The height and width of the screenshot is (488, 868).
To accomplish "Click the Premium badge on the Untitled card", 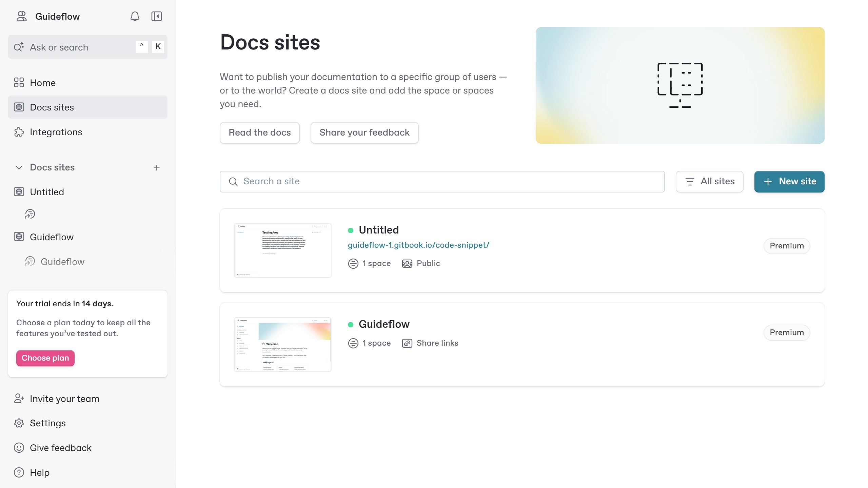I will tap(787, 246).
